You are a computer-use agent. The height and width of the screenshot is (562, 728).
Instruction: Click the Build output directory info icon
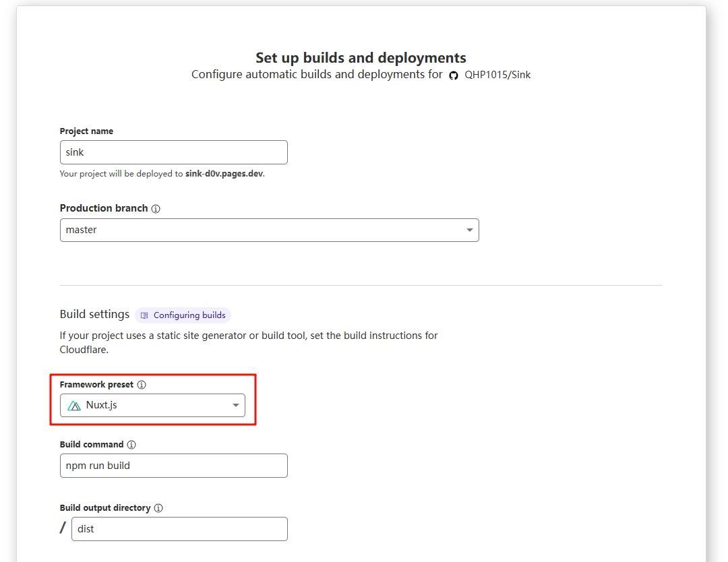point(158,508)
